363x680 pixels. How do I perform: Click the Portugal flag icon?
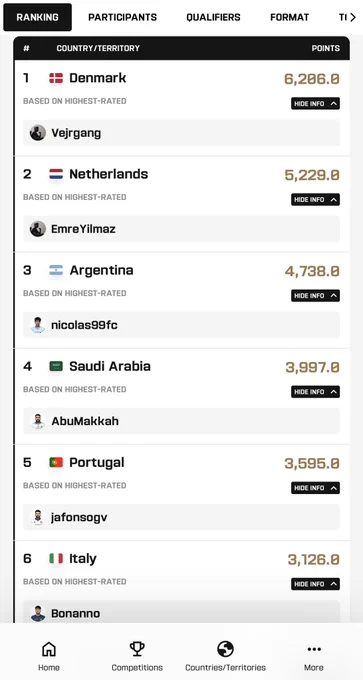click(x=56, y=462)
